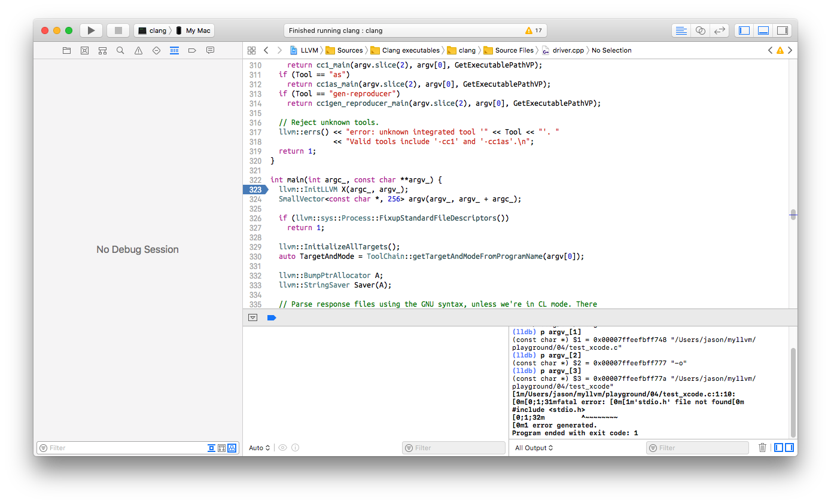This screenshot has width=831, height=504.
Task: Click the 'No Debug Session' label
Action: (x=138, y=249)
